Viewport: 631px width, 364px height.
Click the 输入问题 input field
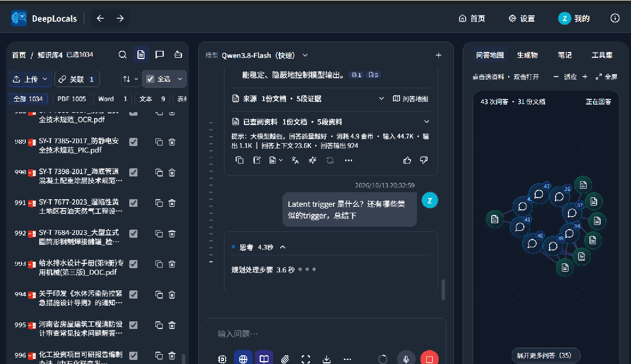coord(326,334)
